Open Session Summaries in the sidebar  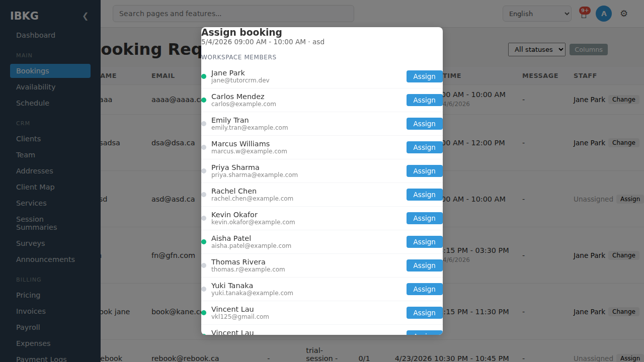click(x=50, y=223)
